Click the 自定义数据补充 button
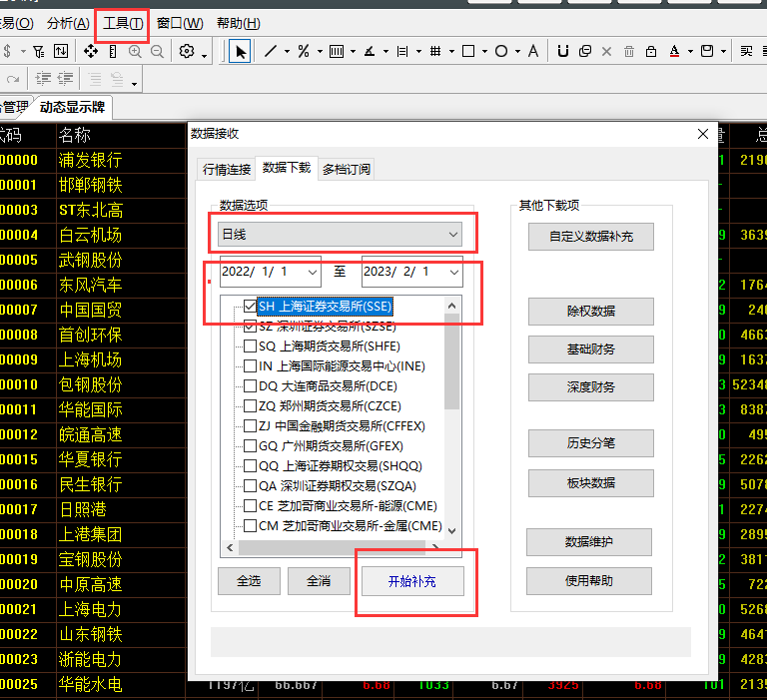767x700 pixels. tap(591, 237)
